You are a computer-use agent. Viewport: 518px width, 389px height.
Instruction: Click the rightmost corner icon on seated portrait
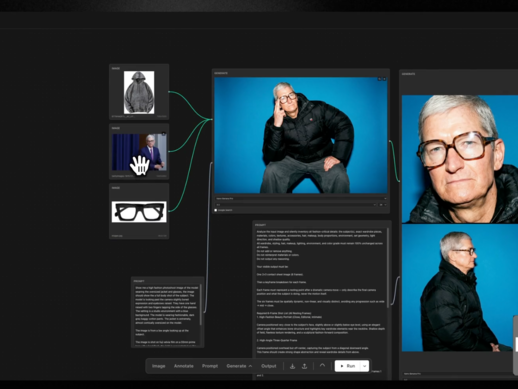(384, 79)
